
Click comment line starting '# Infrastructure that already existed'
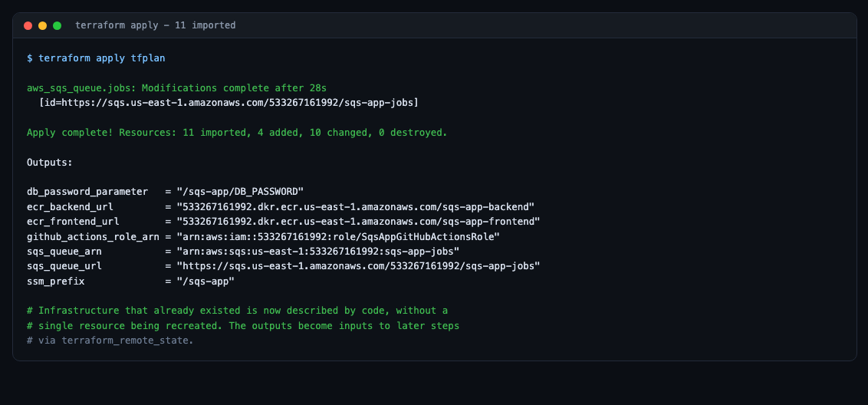click(237, 310)
